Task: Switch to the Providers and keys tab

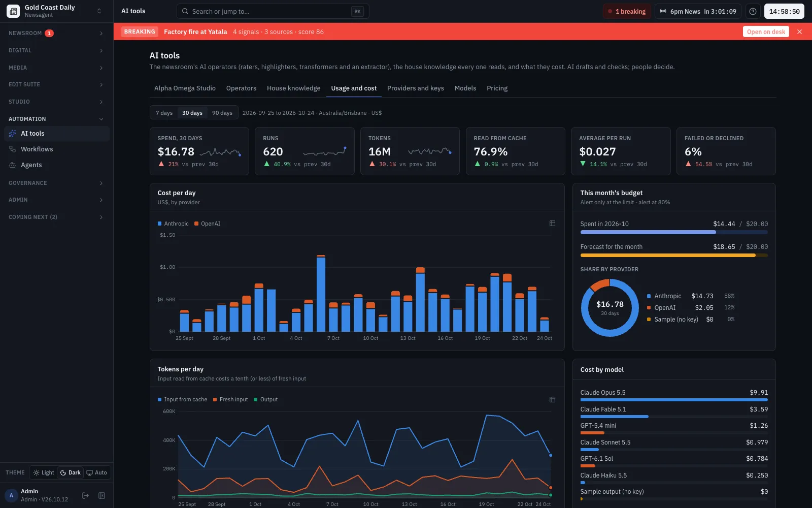Action: (416, 88)
